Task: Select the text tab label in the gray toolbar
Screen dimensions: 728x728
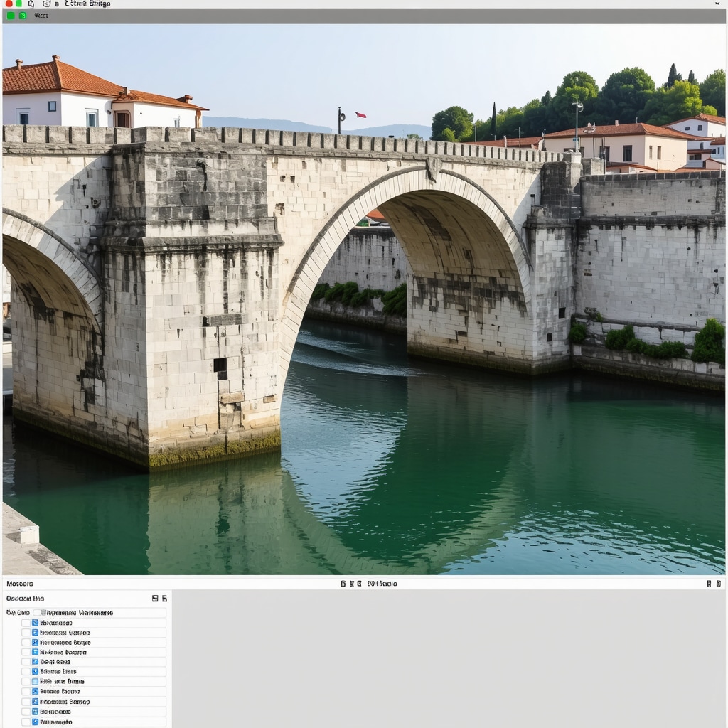Action: click(41, 16)
